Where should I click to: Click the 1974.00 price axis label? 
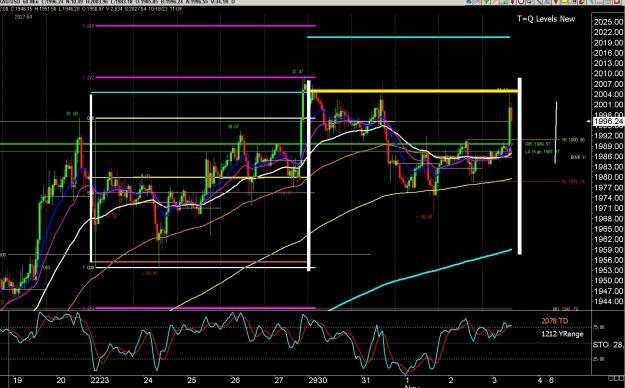pyautogui.click(x=609, y=198)
